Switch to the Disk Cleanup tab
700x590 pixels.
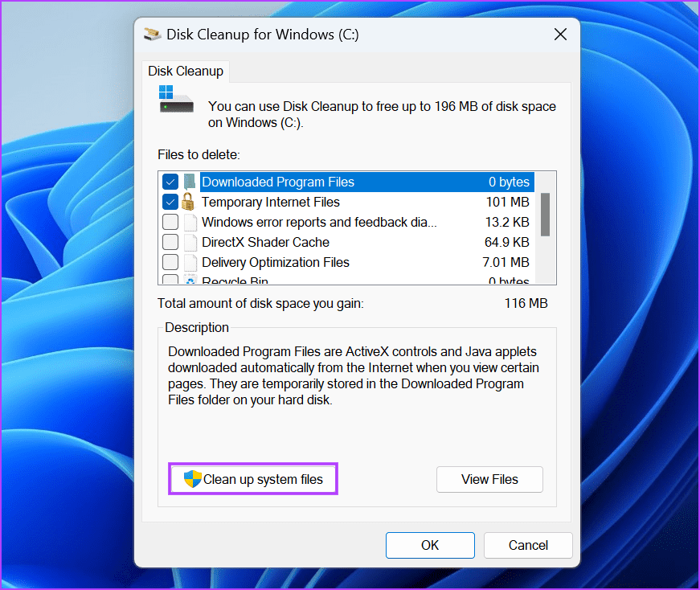[x=186, y=71]
